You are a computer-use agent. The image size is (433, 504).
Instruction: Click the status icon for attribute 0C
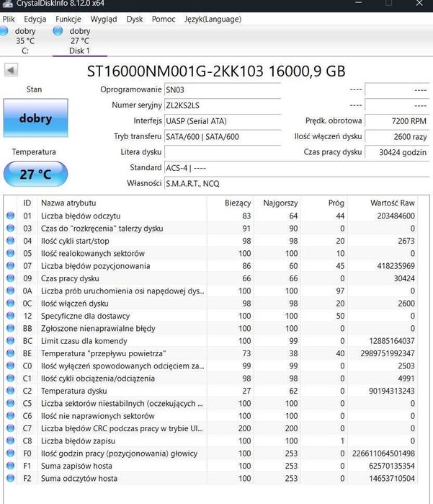coord(11,303)
